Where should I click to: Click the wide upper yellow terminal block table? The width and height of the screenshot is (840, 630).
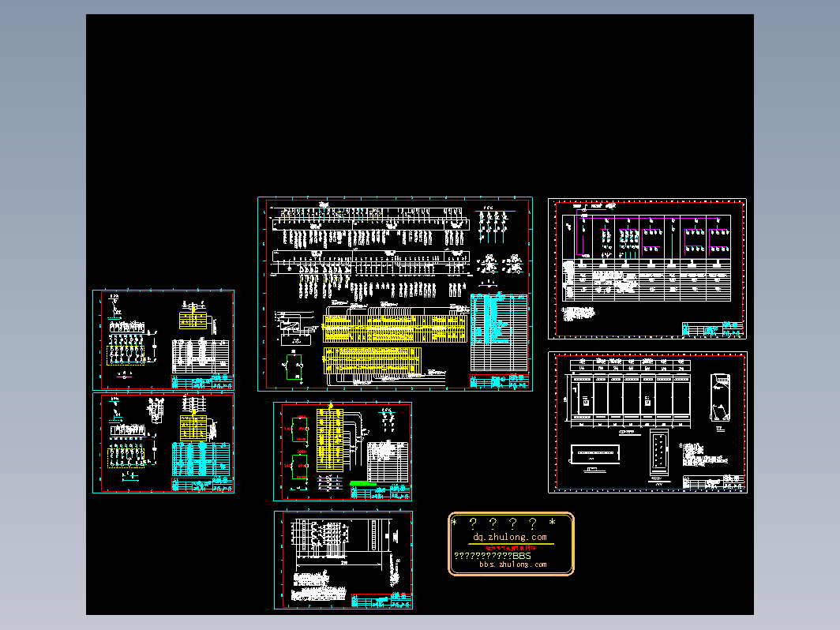coord(395,328)
